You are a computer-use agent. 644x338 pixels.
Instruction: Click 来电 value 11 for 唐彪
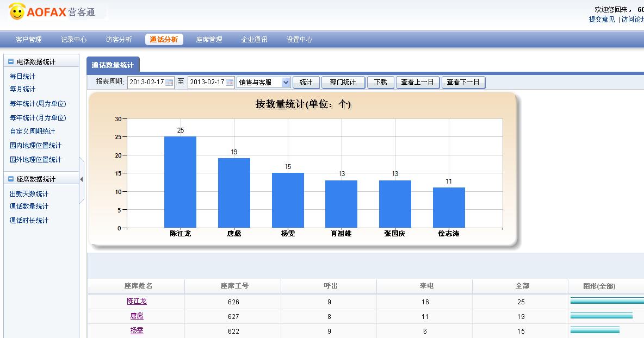click(425, 317)
